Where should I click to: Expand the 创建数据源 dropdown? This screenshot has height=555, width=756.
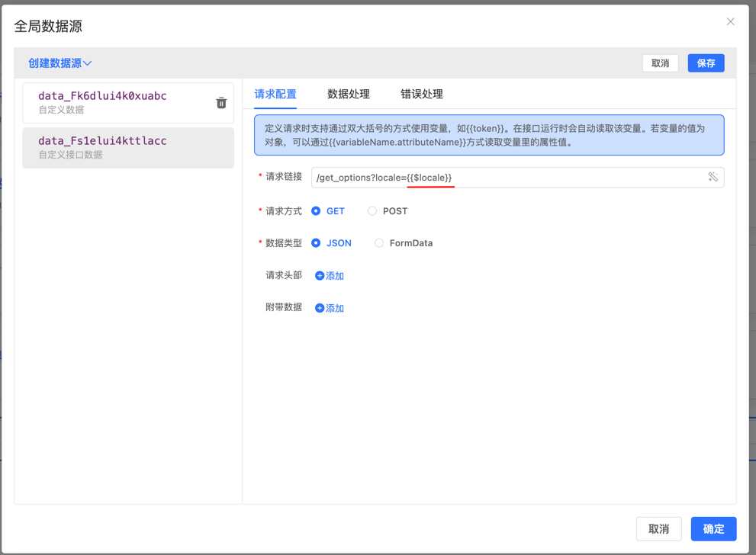60,63
